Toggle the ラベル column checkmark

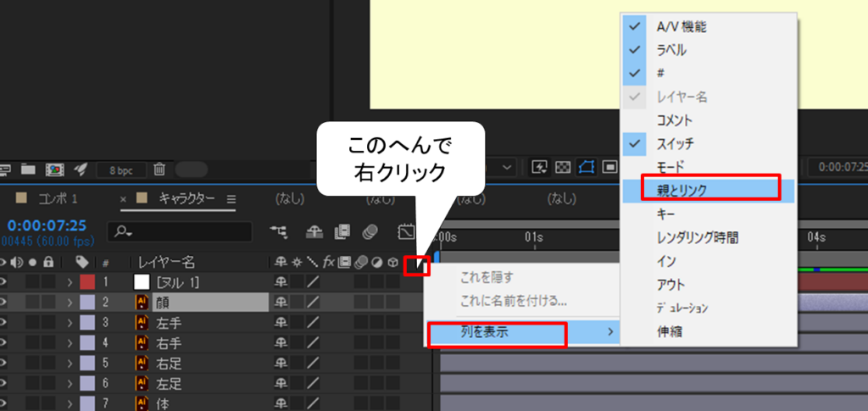coord(633,50)
